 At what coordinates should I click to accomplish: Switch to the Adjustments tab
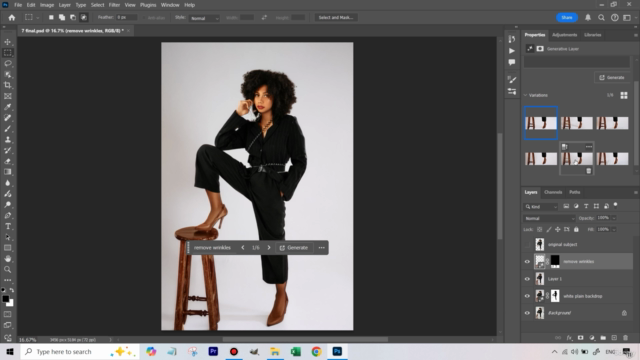(564, 35)
